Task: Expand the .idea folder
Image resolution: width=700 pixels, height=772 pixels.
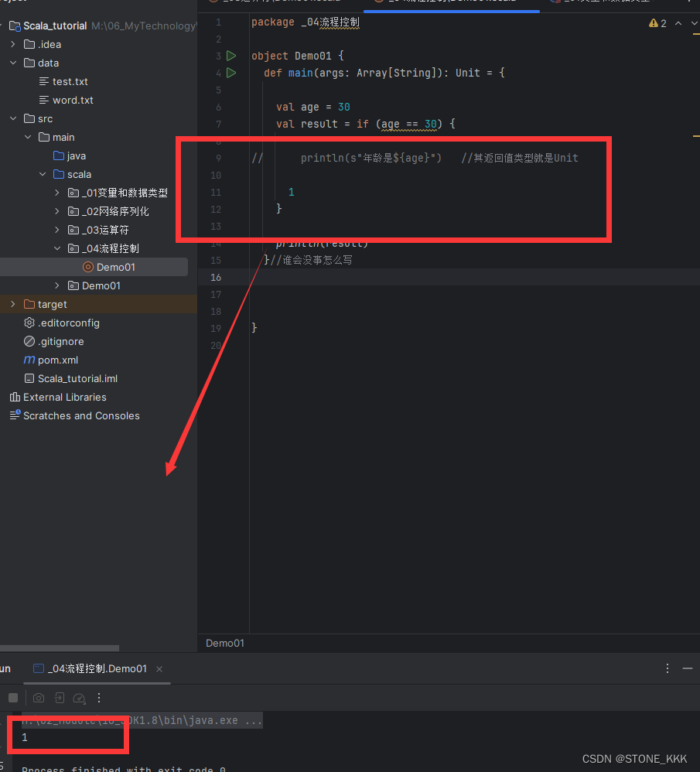Action: [13, 44]
